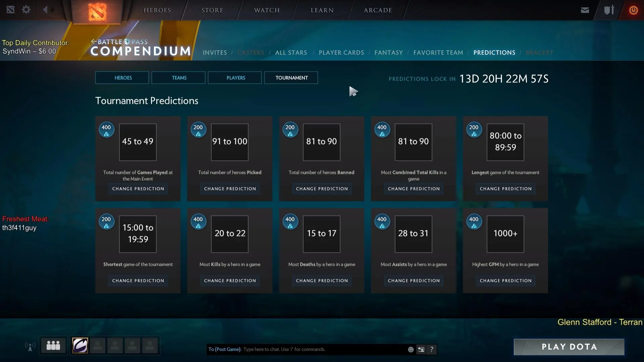
Task: Open the STORE top menu
Action: pyautogui.click(x=212, y=10)
